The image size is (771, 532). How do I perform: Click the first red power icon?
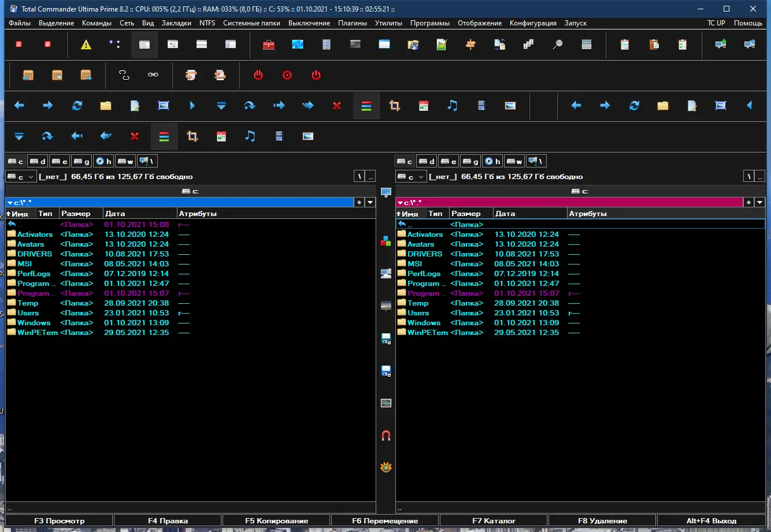tap(258, 75)
